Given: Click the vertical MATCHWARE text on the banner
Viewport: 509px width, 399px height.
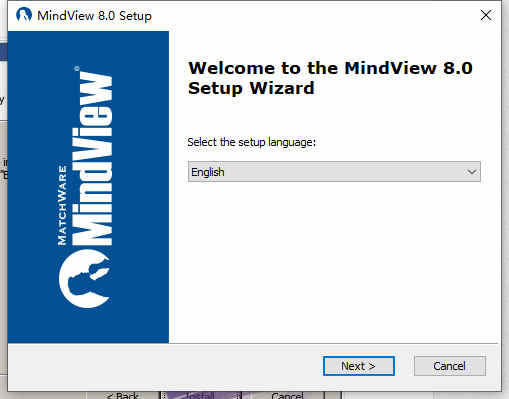Looking at the screenshot, I should pyautogui.click(x=62, y=205).
